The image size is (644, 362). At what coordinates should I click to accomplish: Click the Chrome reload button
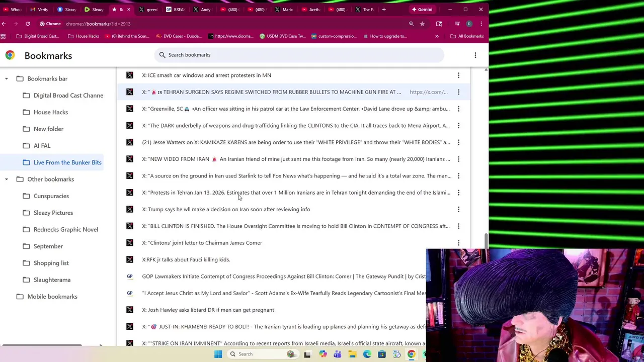click(x=28, y=24)
